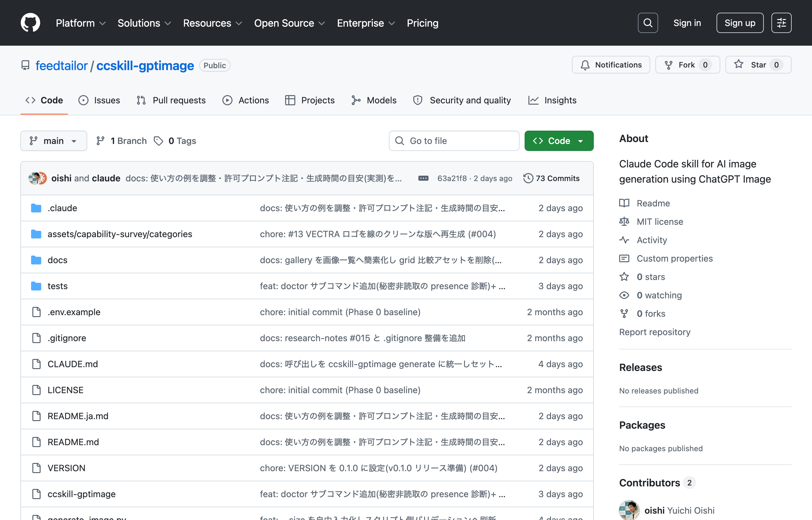Switch to the Models tab
Screen dimensions: 812x520
374,100
